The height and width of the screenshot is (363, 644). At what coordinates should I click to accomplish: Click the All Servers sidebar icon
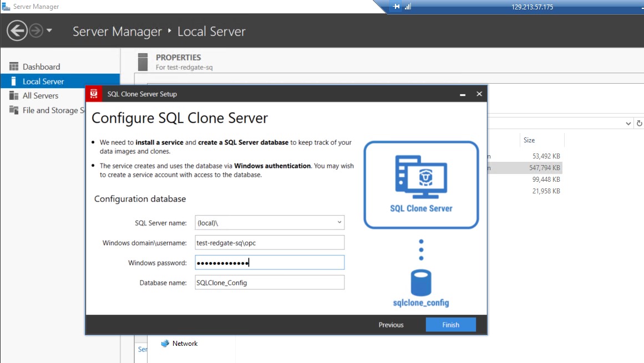click(x=14, y=95)
